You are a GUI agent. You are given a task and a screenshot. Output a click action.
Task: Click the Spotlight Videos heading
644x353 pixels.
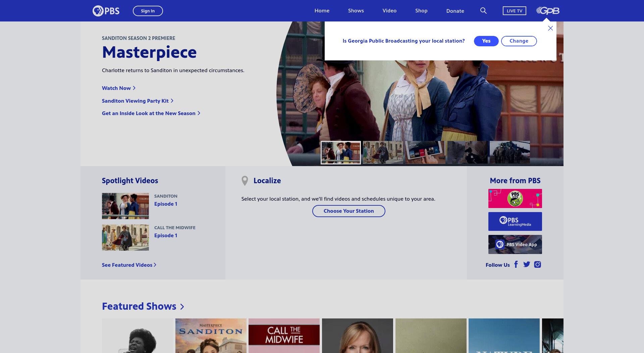point(130,181)
